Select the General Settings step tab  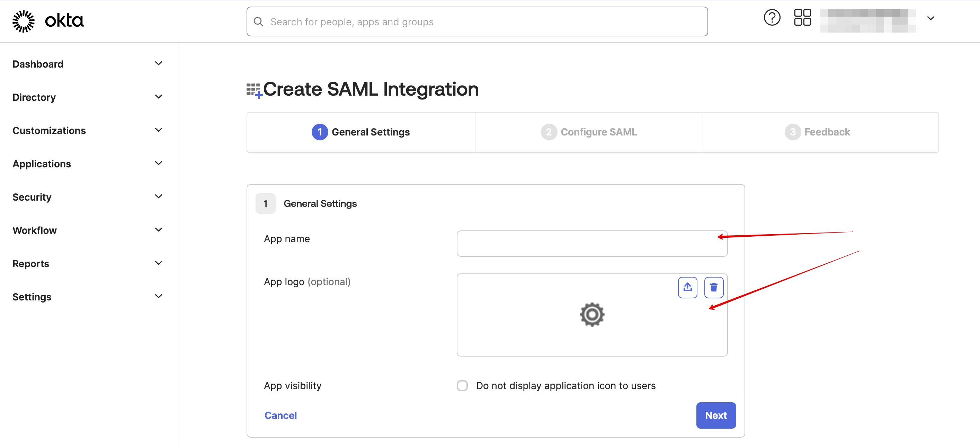pos(360,132)
